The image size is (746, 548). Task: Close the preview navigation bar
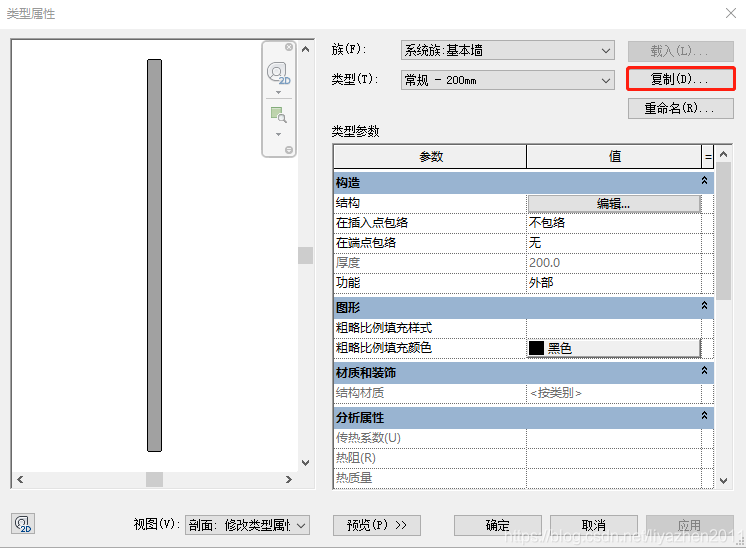[289, 47]
